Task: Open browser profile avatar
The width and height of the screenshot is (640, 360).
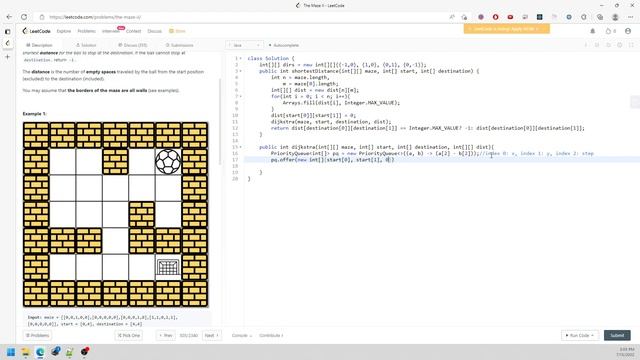Action: (x=615, y=17)
